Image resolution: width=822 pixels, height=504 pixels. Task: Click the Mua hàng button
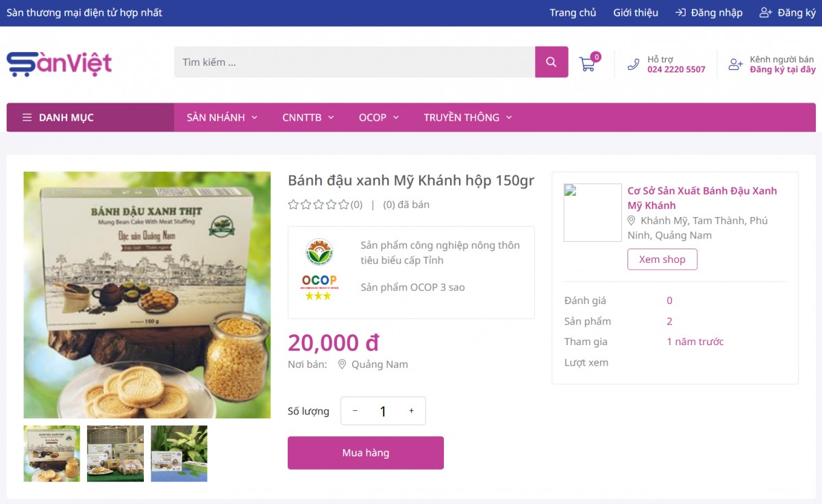tap(366, 453)
